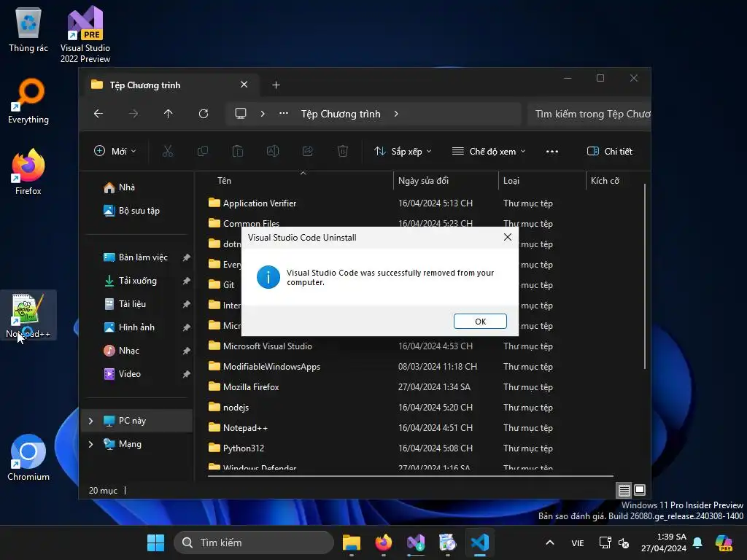Click the taskbar Tìm kiếm search box
This screenshot has width=747, height=560.
(254, 542)
